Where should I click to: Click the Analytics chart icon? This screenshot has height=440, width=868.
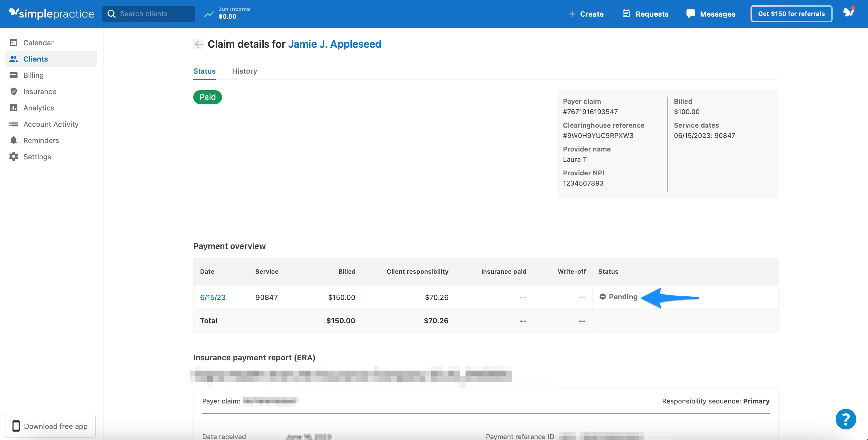(14, 108)
